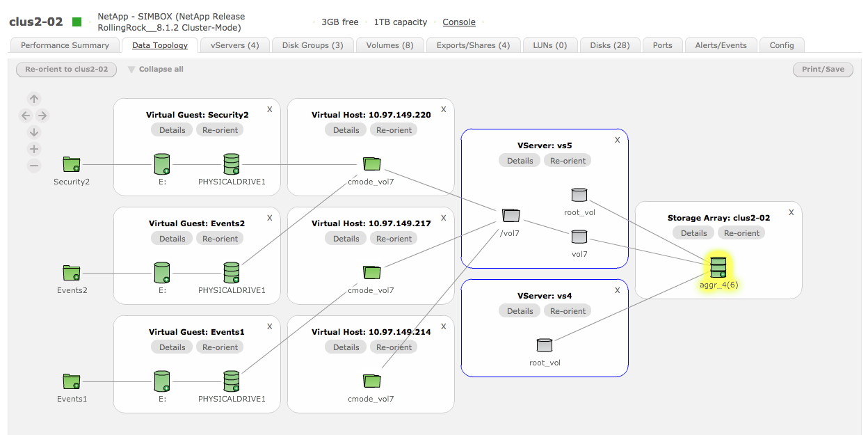Pan topology right with the right arrow
Image resolution: width=868 pixels, height=435 pixels.
click(x=42, y=116)
